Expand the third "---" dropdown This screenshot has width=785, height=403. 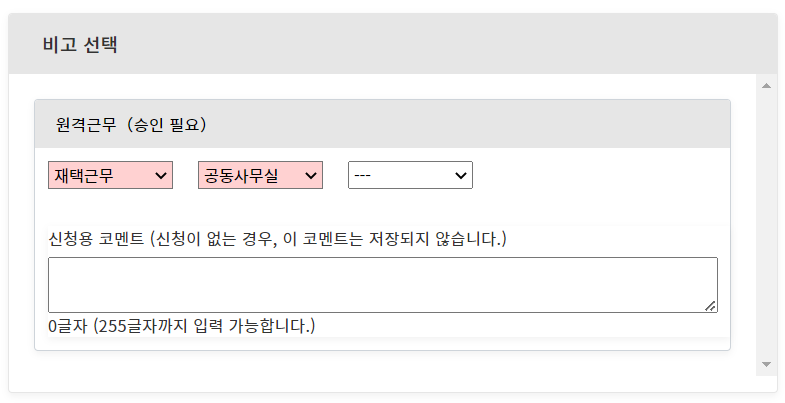410,175
